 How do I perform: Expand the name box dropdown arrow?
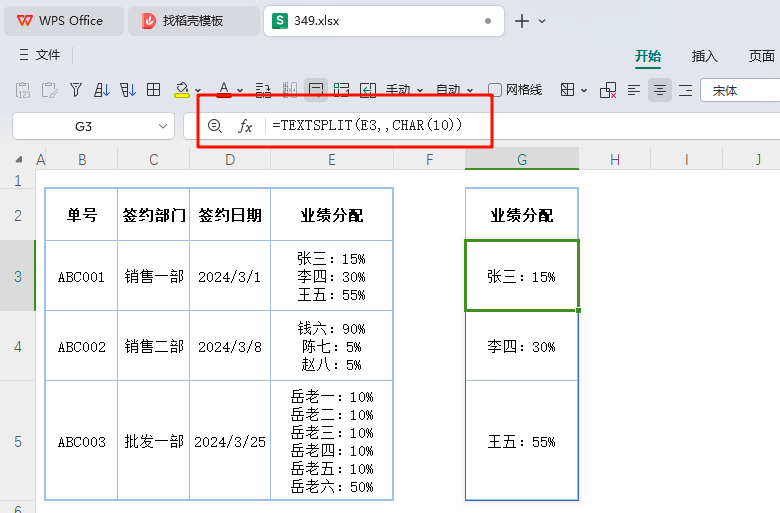163,126
